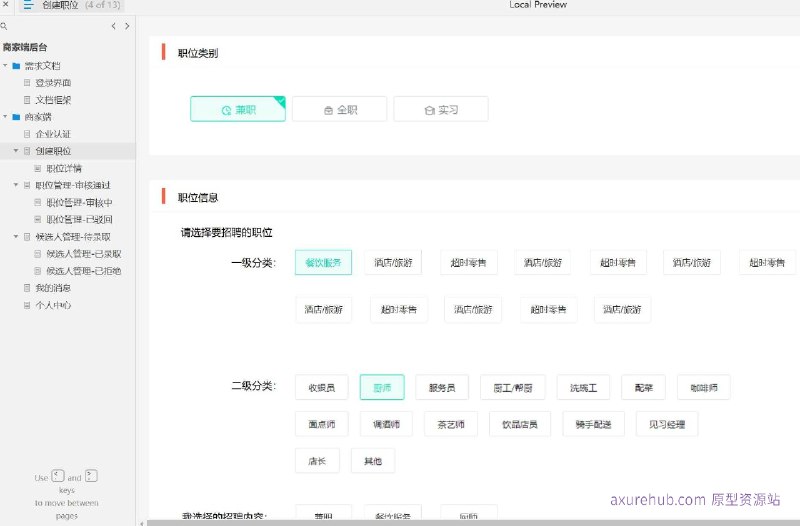Choose 厨工/帮厨 in second-level category

pyautogui.click(x=513, y=388)
